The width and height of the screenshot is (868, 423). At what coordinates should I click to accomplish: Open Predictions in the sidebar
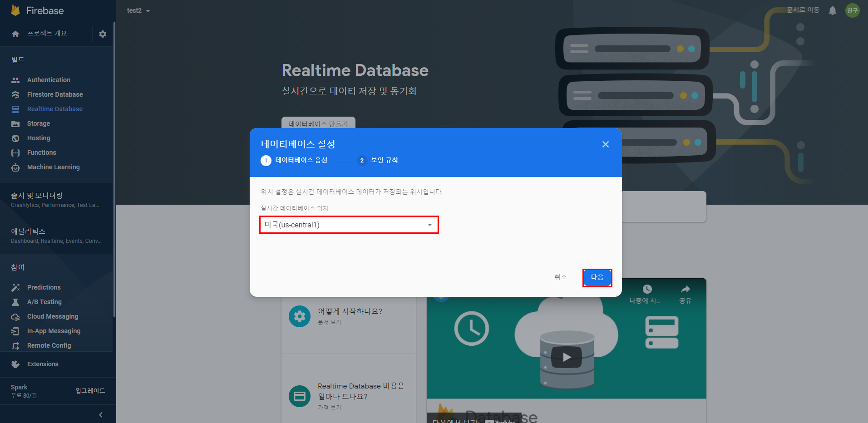point(44,287)
